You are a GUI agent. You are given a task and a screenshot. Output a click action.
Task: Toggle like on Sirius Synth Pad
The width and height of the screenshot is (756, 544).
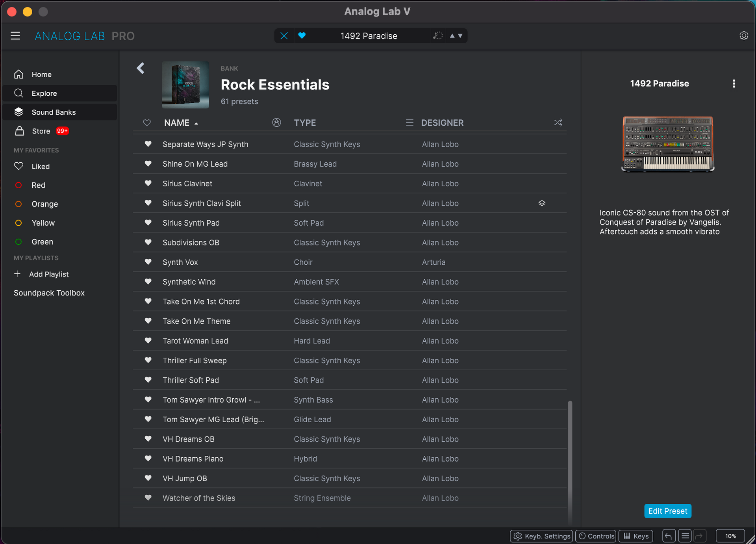(x=148, y=223)
